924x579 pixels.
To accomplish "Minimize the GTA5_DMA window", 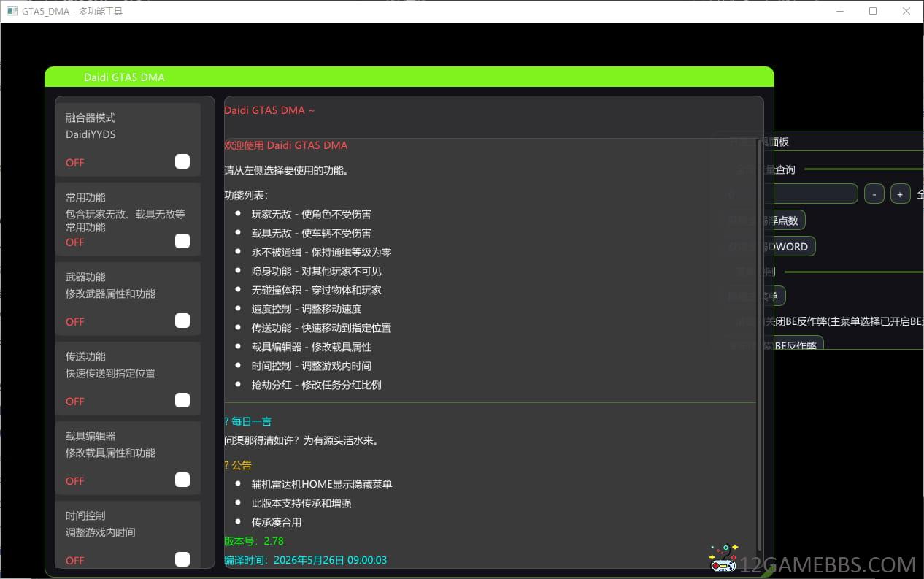I will tap(839, 11).
